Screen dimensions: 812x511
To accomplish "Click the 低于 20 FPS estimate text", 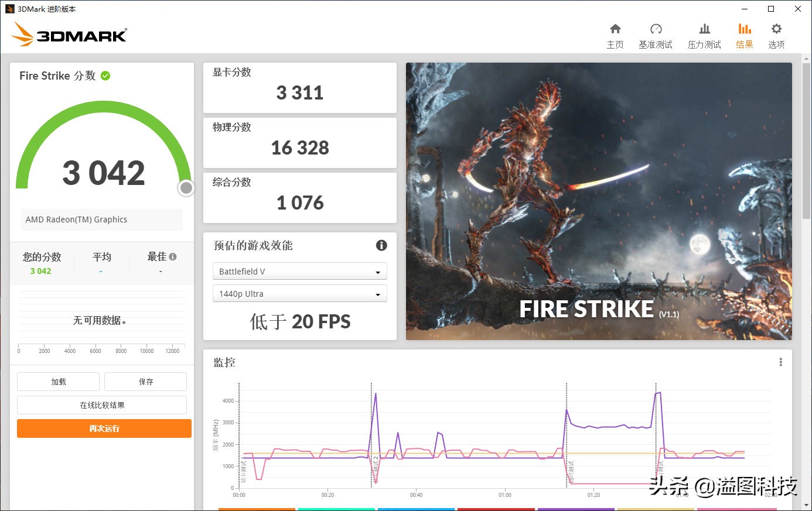I will 300,321.
